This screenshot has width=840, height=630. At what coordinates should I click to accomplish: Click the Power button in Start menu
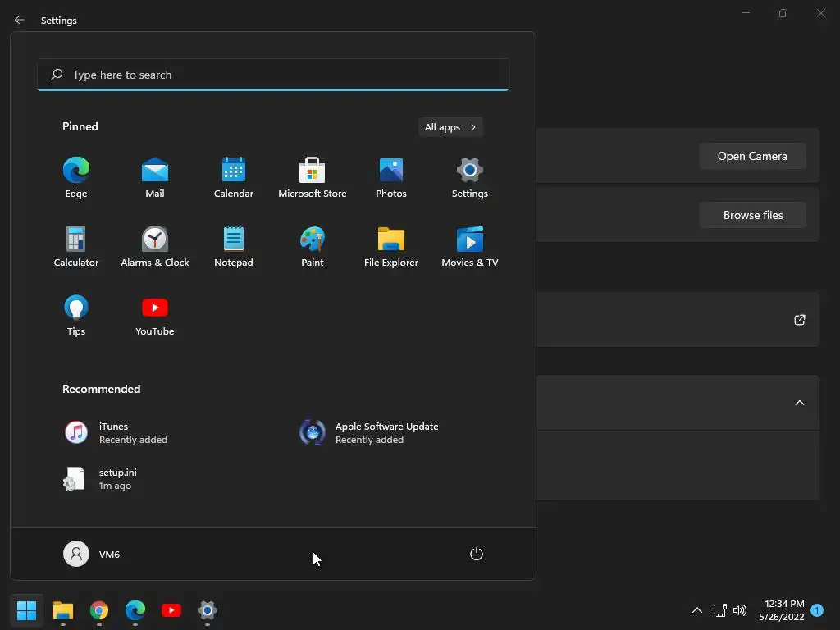477,554
